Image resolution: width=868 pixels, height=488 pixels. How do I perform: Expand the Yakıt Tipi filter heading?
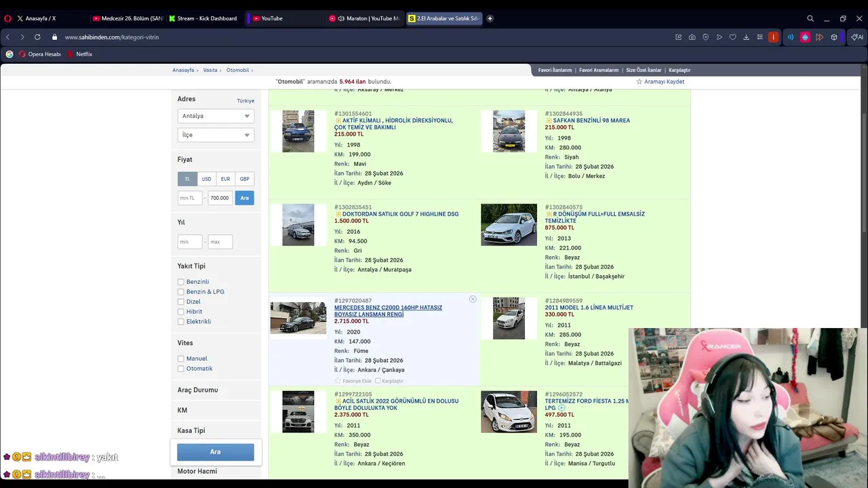pyautogui.click(x=191, y=266)
